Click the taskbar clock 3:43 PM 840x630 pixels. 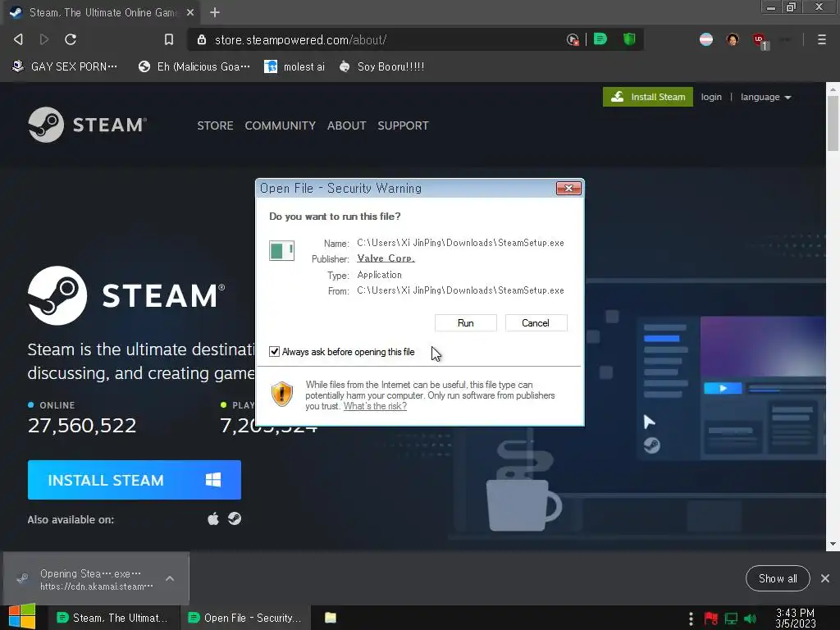[795, 619]
